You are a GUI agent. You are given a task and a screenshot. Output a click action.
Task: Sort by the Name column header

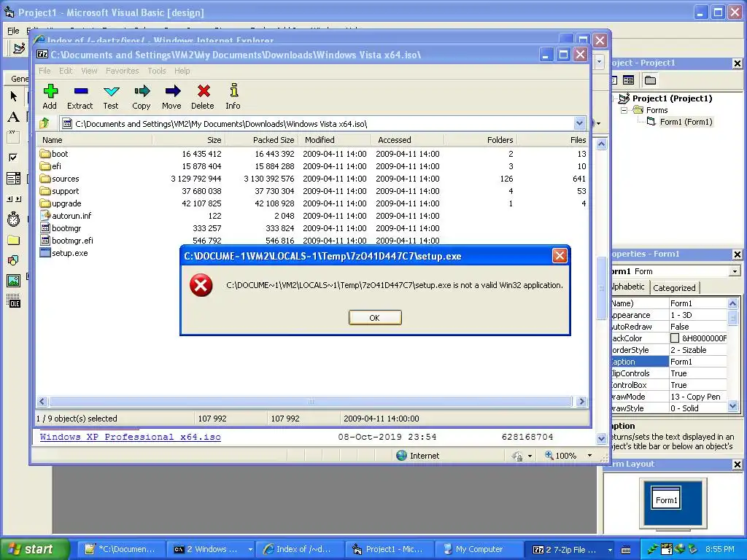click(x=95, y=140)
